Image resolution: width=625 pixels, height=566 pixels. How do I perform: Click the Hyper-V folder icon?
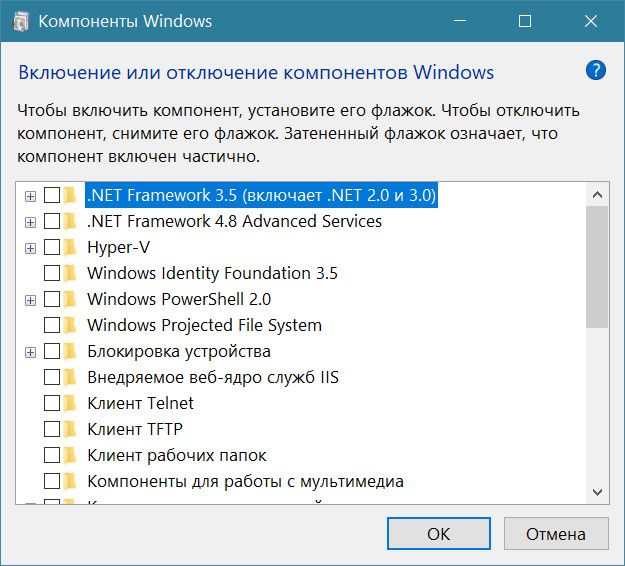[x=71, y=247]
